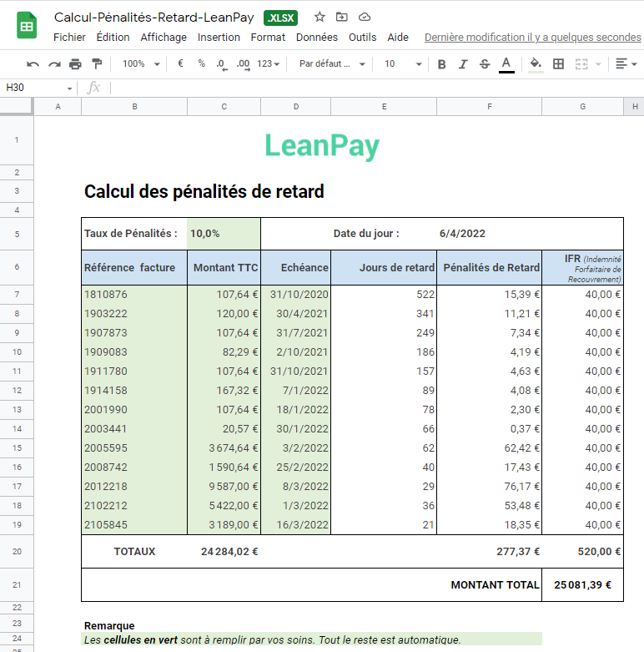This screenshot has height=652, width=644.
Task: Activate the paint format tool
Action: tap(97, 64)
